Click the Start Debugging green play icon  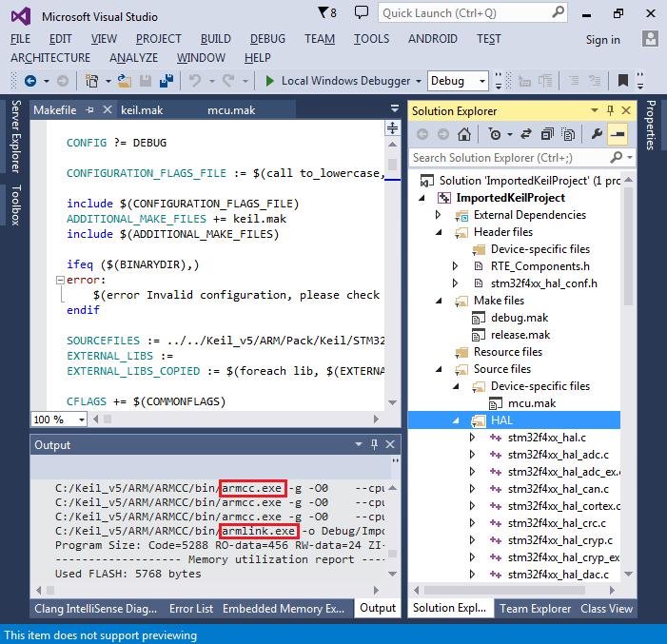[270, 81]
